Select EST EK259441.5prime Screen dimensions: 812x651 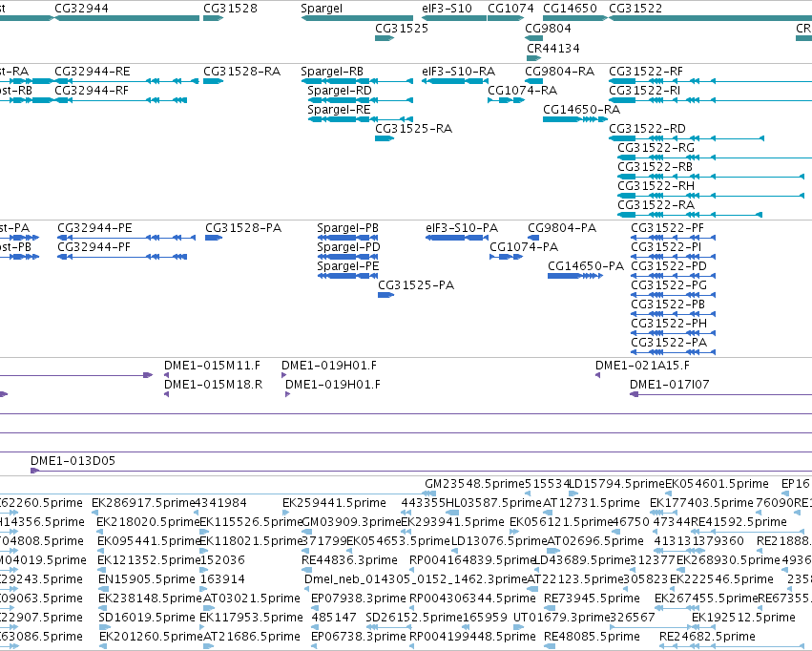[334, 503]
